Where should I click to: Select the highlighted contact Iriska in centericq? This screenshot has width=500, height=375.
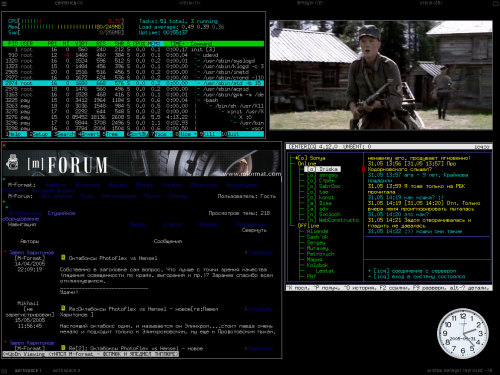tap(322, 169)
